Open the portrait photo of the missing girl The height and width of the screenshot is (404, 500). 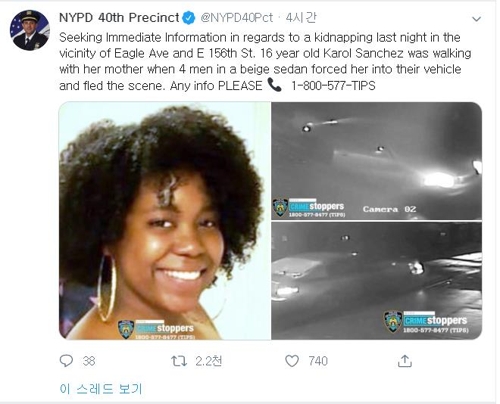[165, 221]
